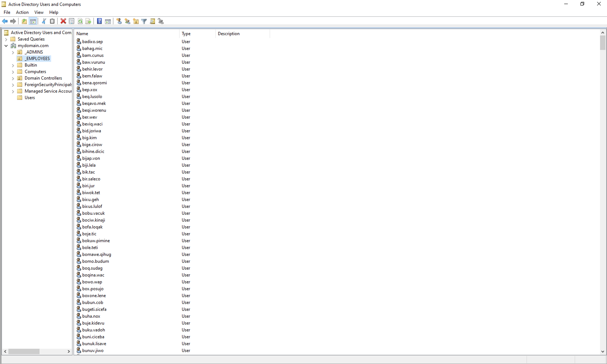The width and height of the screenshot is (607, 364).
Task: Collapse the mydomain.com node
Action: coord(6,46)
